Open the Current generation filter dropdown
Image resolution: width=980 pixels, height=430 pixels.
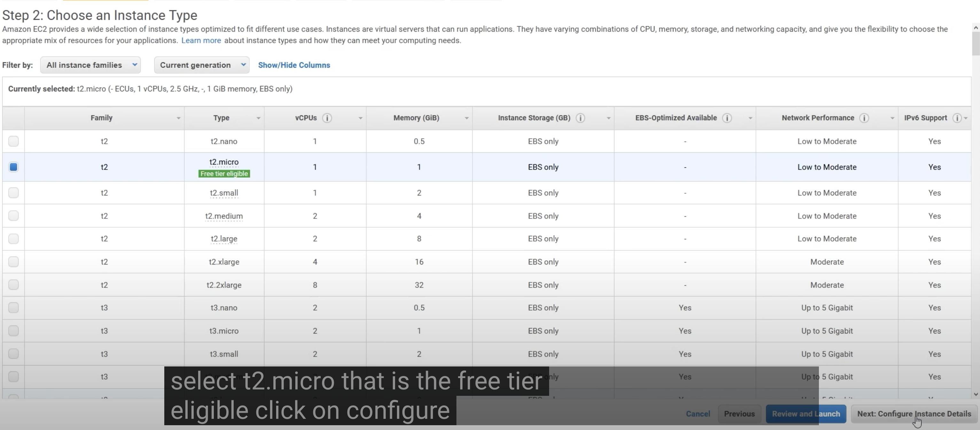[x=202, y=65]
